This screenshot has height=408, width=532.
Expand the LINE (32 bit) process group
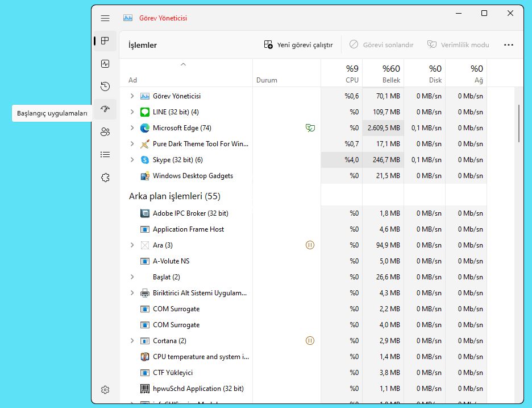coord(132,112)
